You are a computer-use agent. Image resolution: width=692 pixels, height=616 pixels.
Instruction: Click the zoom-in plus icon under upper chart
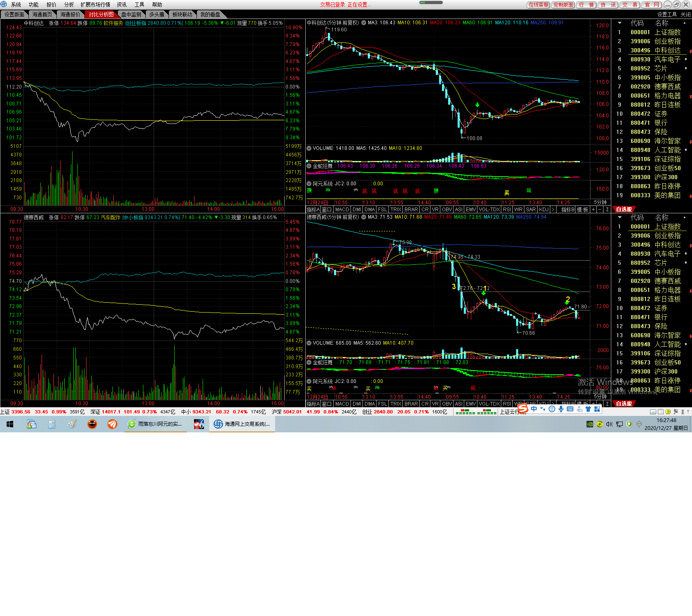[594, 210]
